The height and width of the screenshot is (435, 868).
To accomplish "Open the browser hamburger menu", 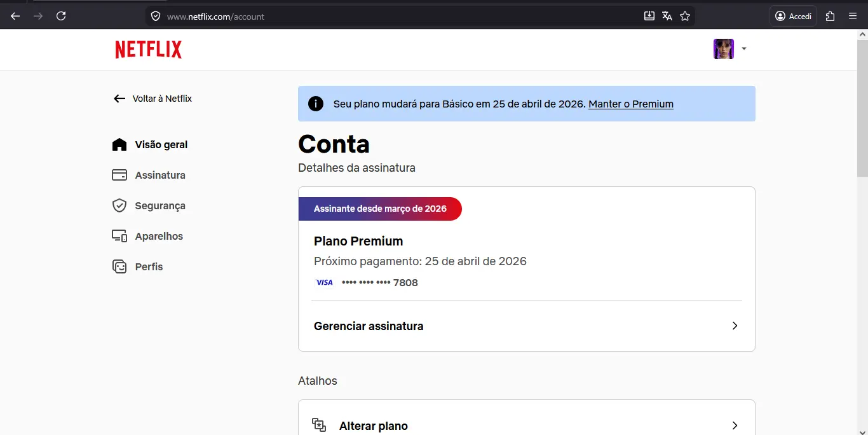I will click(853, 16).
